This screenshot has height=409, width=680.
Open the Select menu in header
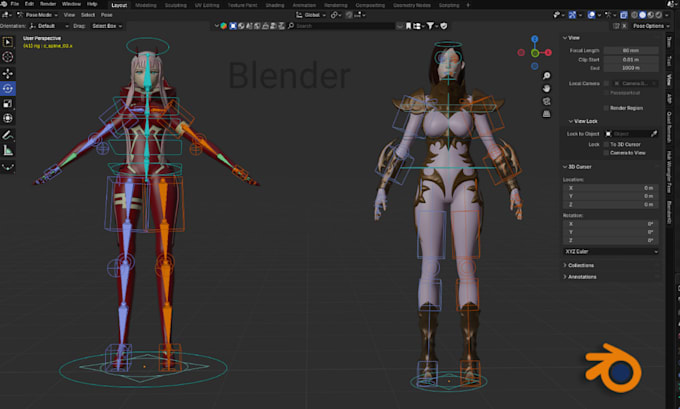88,15
